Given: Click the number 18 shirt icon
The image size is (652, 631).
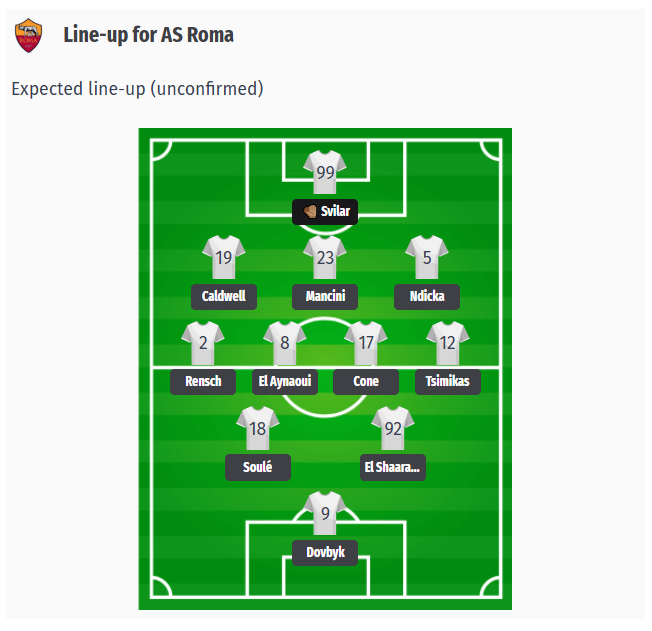Looking at the screenshot, I should click(x=257, y=428).
